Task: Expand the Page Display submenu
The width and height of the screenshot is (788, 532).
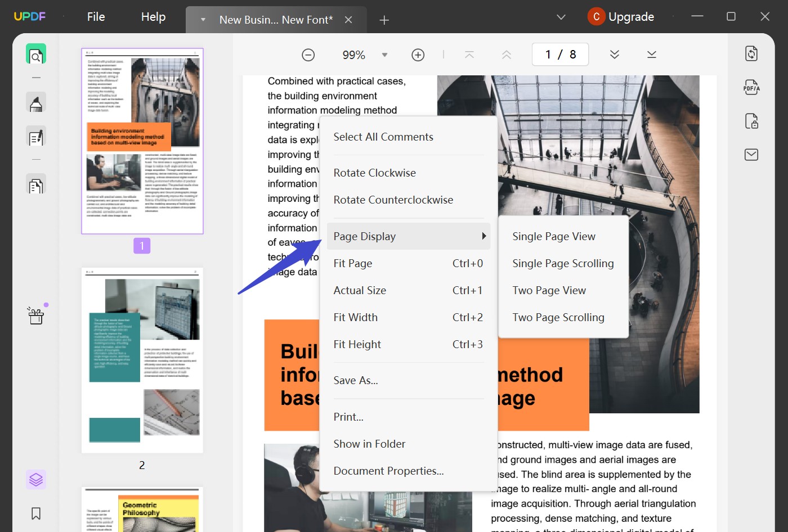Action: click(x=409, y=236)
